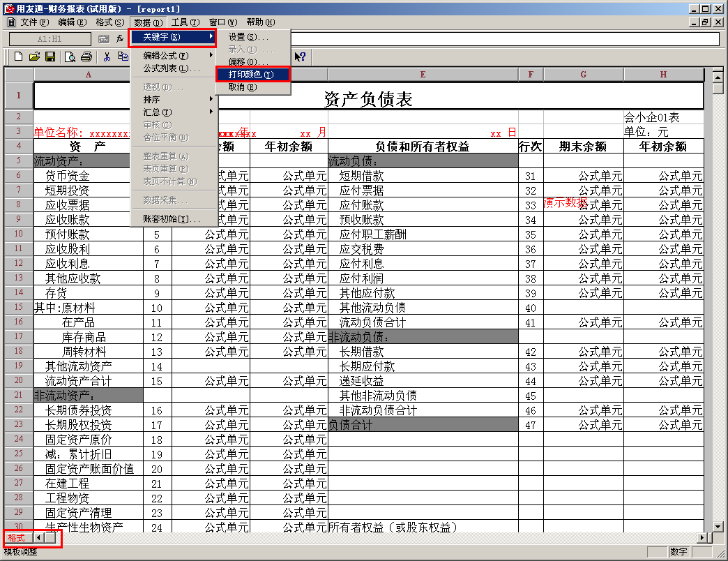Click the 应交税费 cell
Viewport: 728px width, 561px height.
[x=423, y=249]
